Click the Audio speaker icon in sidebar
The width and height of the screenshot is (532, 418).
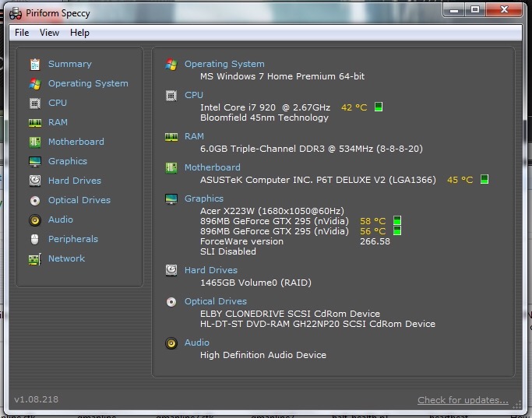point(35,220)
